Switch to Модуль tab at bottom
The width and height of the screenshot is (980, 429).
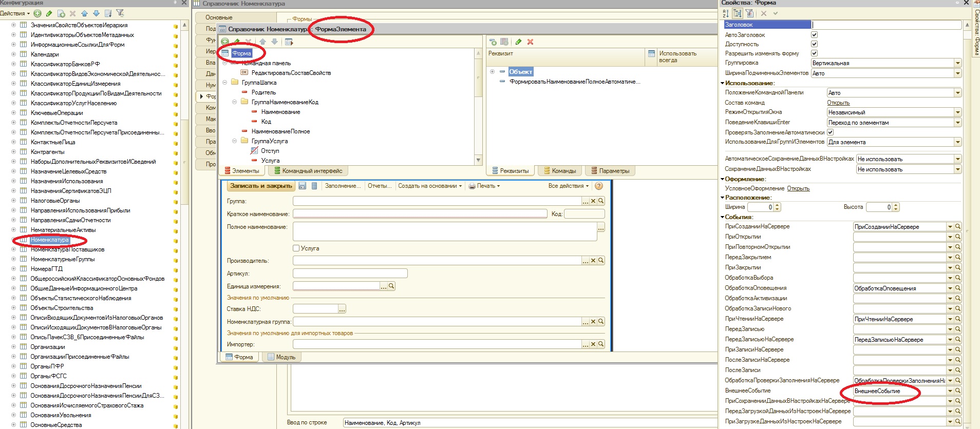tap(281, 357)
